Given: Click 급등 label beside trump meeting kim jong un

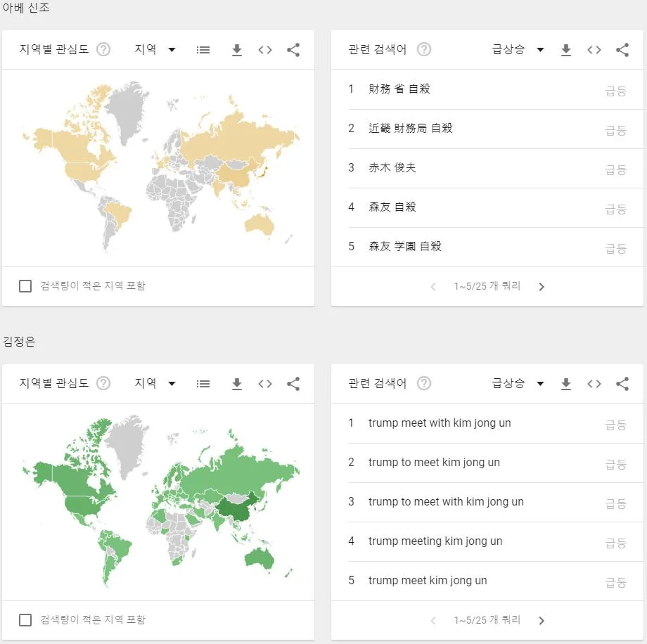Looking at the screenshot, I should tap(615, 543).
